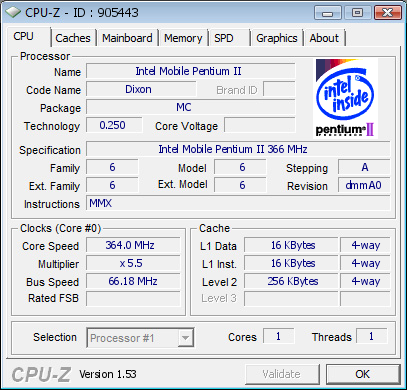
Task: Click the Revision value dmmA0
Action: [364, 185]
